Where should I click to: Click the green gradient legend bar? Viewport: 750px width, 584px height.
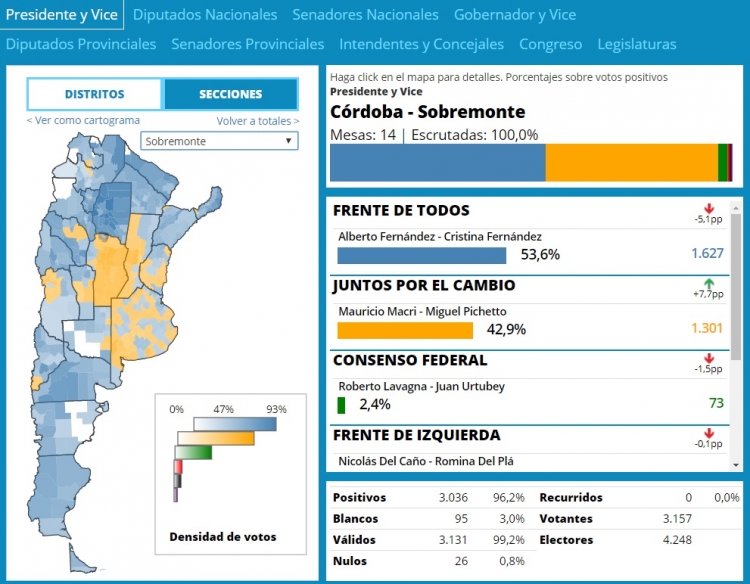tap(193, 452)
